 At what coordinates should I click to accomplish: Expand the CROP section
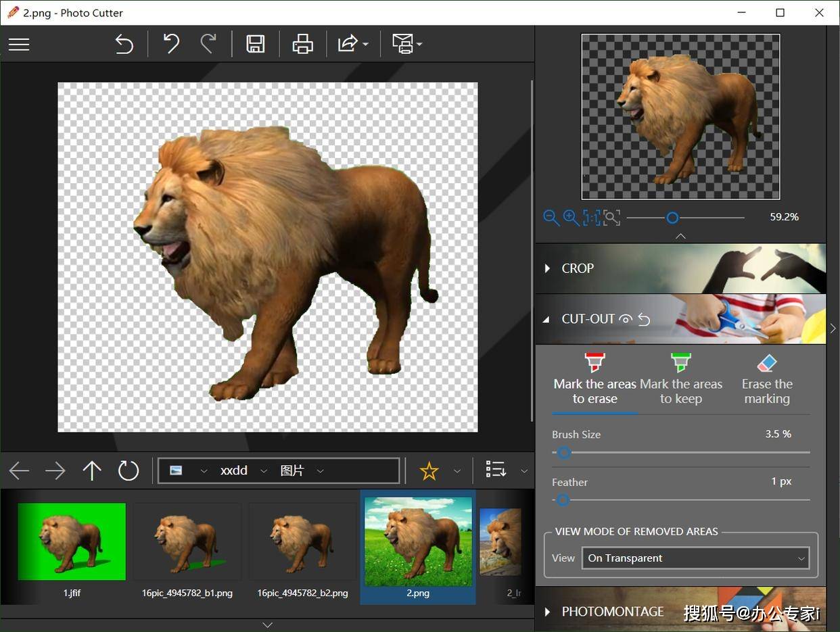click(680, 268)
